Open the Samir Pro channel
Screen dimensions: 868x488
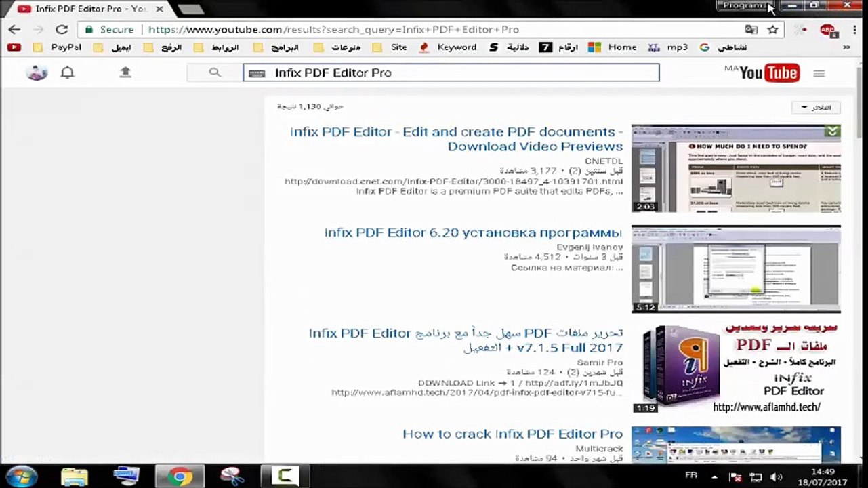600,363
